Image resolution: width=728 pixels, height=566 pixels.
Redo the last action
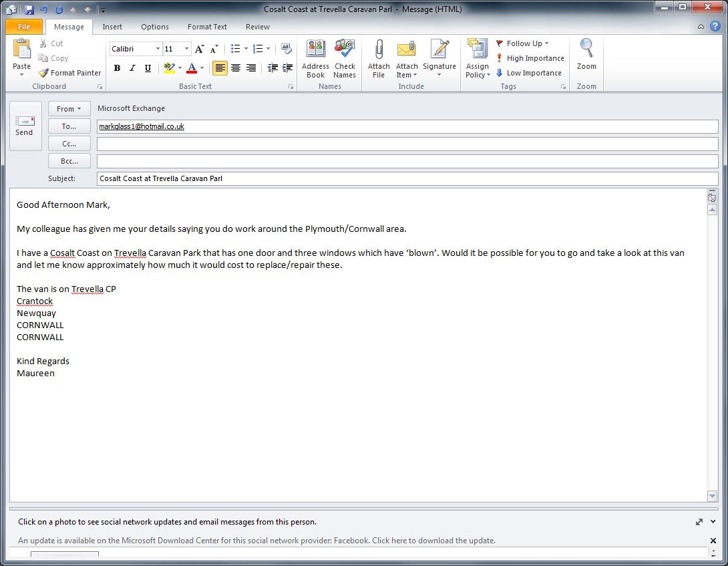[59, 9]
